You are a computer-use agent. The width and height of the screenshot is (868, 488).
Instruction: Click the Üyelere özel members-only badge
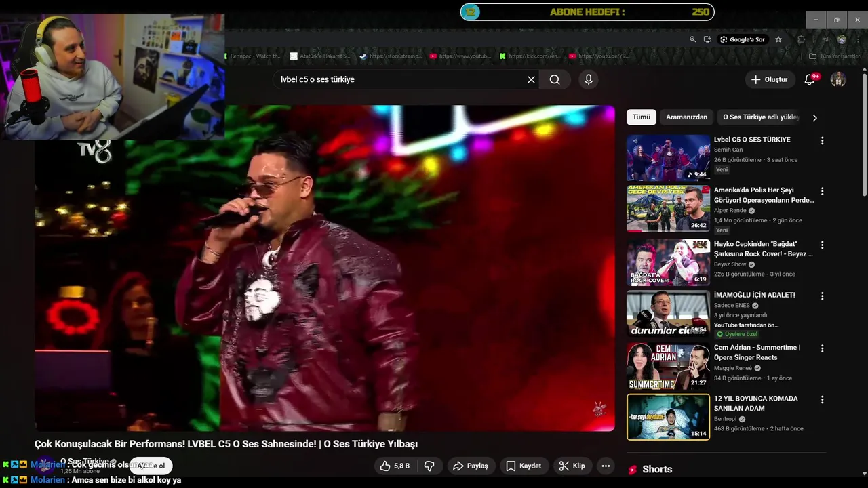pyautogui.click(x=738, y=334)
